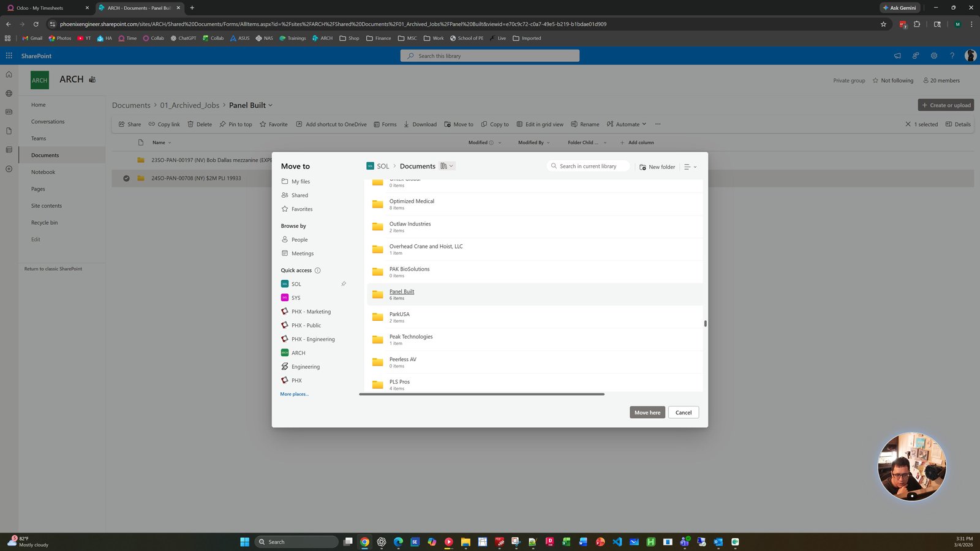
Task: Open Chrome extensions puzzle icon
Action: click(x=917, y=24)
